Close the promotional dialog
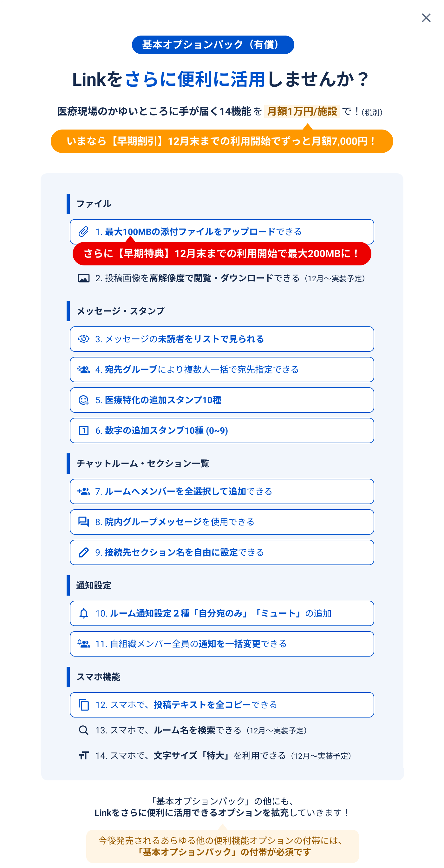 426,18
